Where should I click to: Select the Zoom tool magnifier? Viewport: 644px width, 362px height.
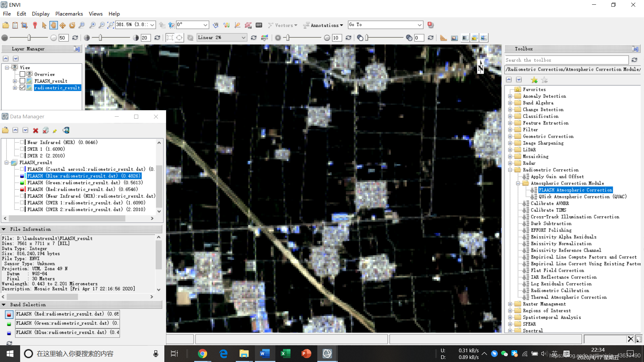(x=82, y=25)
